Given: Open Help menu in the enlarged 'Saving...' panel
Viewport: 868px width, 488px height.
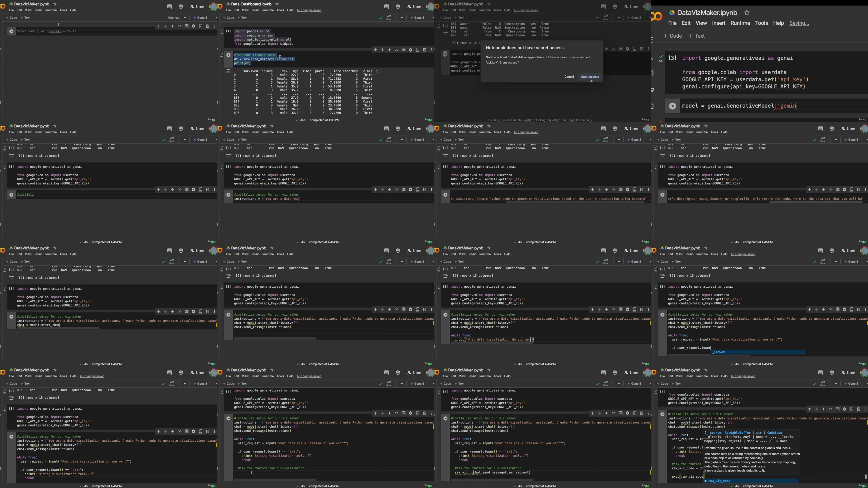Looking at the screenshot, I should click(x=778, y=23).
